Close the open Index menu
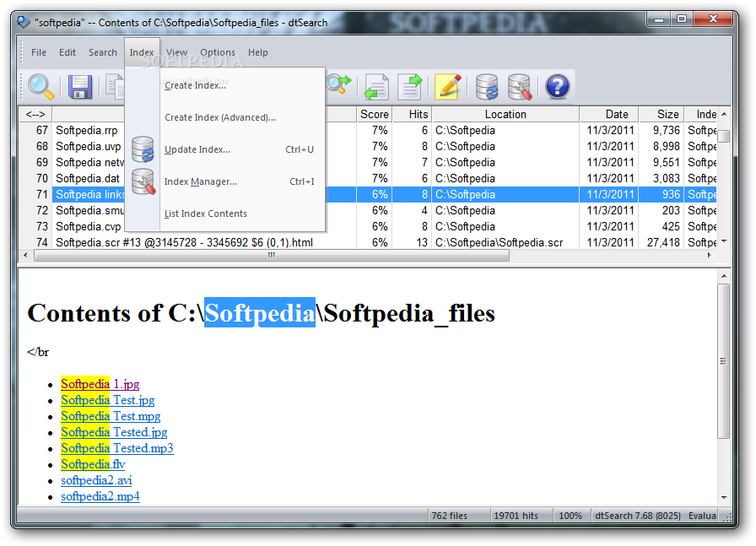The height and width of the screenshot is (546, 756). coord(142,52)
